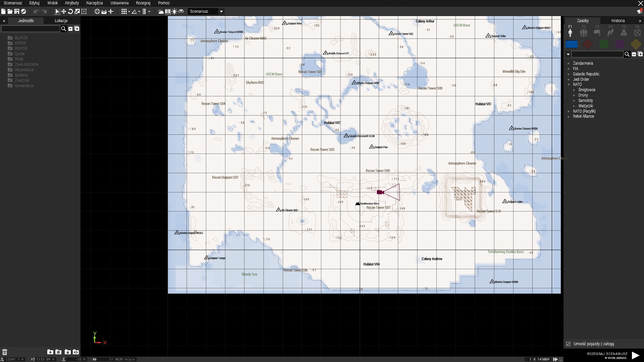
Task: Choose the red OPFOR side swatch
Action: click(x=588, y=44)
